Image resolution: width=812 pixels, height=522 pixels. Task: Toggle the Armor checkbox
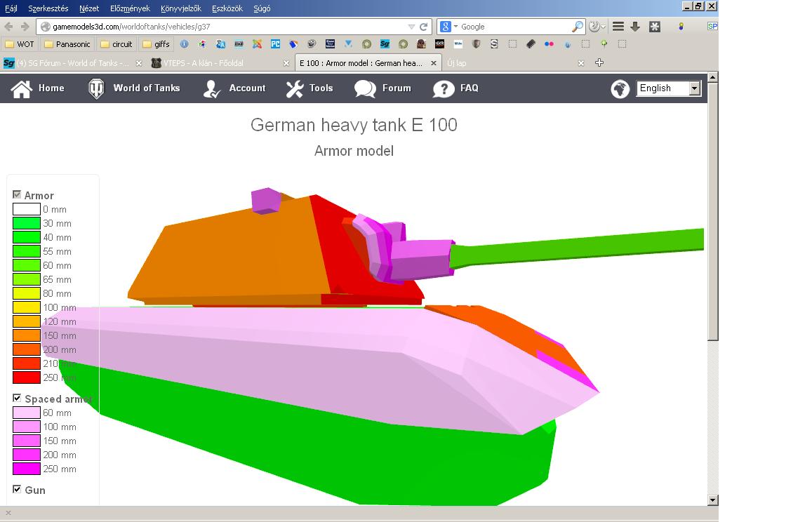pos(17,194)
